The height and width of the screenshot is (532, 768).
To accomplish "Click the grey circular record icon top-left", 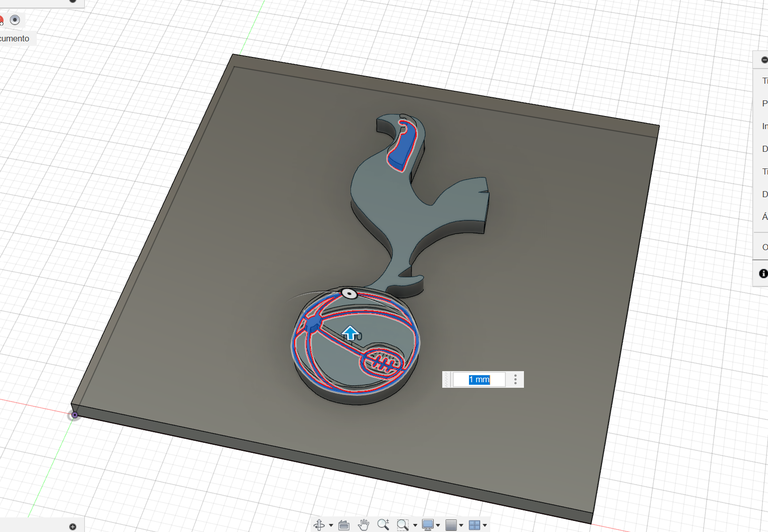I will click(x=15, y=20).
